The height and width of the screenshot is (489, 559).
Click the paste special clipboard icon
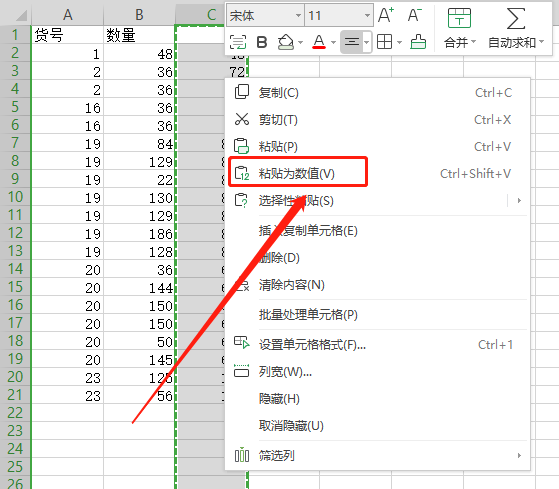241,200
